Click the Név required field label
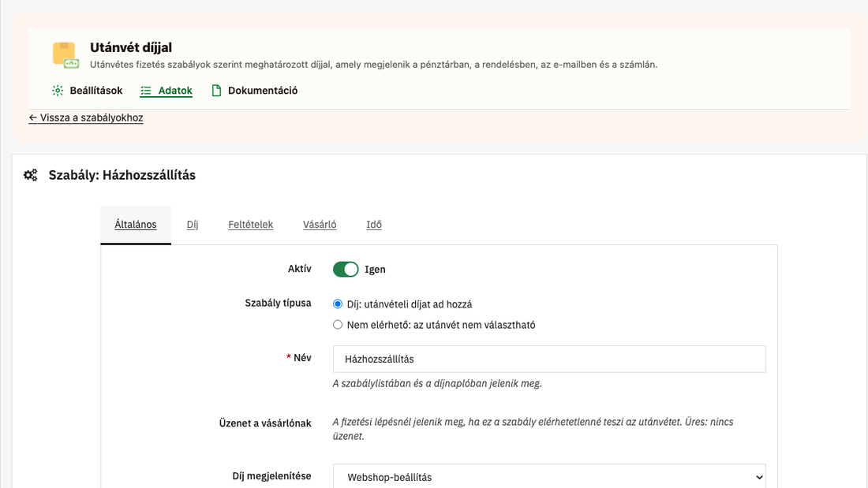868x488 pixels. [299, 358]
